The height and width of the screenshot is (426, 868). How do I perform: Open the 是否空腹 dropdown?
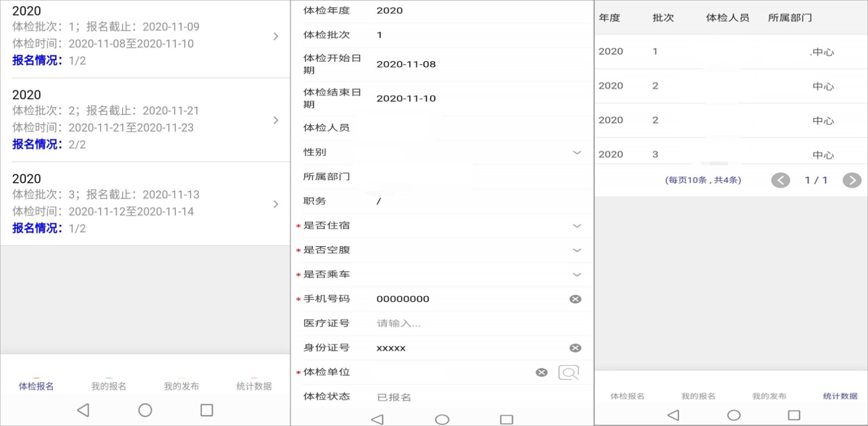coord(577,250)
